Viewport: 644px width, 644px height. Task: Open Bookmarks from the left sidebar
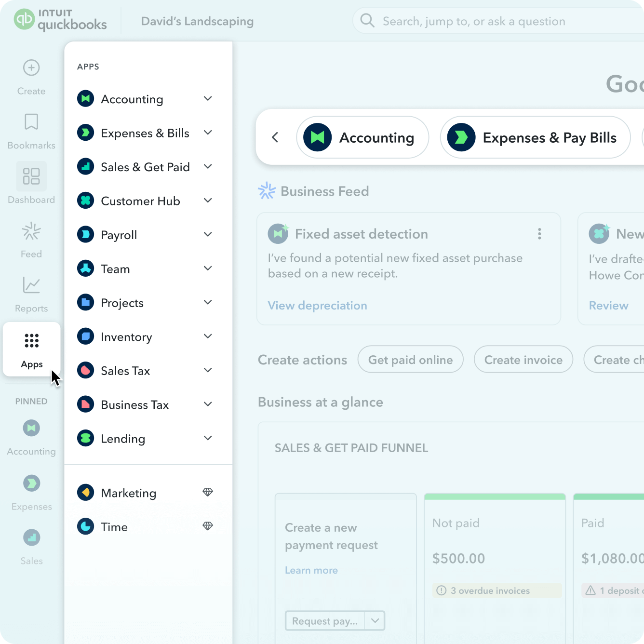pos(31,122)
